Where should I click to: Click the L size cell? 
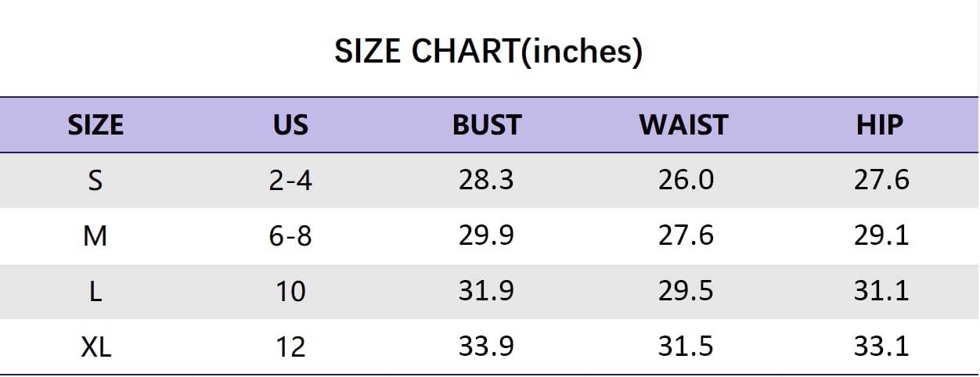95,291
